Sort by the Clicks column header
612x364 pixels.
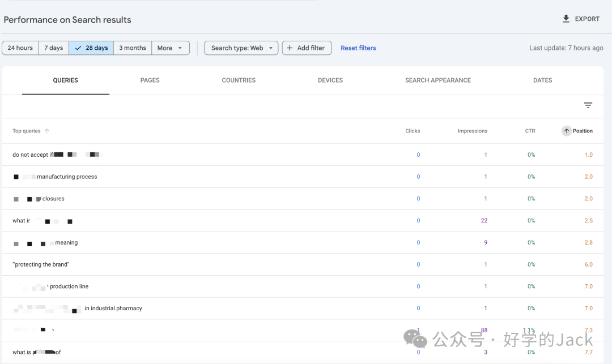(x=413, y=131)
